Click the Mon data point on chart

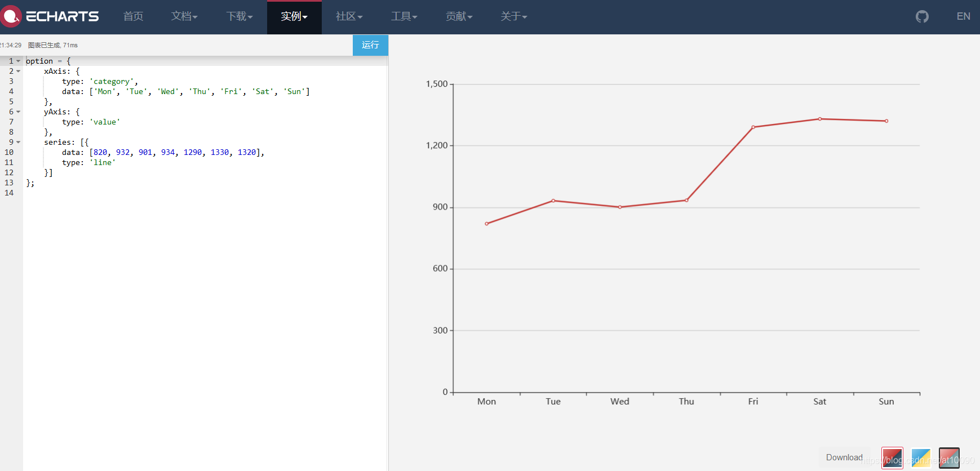[x=486, y=224]
